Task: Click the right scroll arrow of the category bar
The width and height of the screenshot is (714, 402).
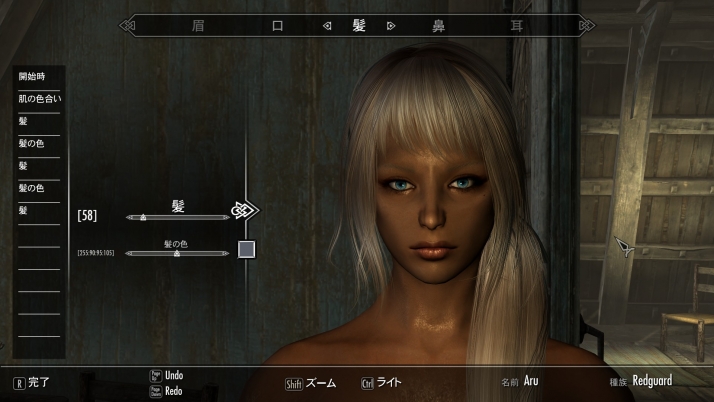Action: [587, 25]
